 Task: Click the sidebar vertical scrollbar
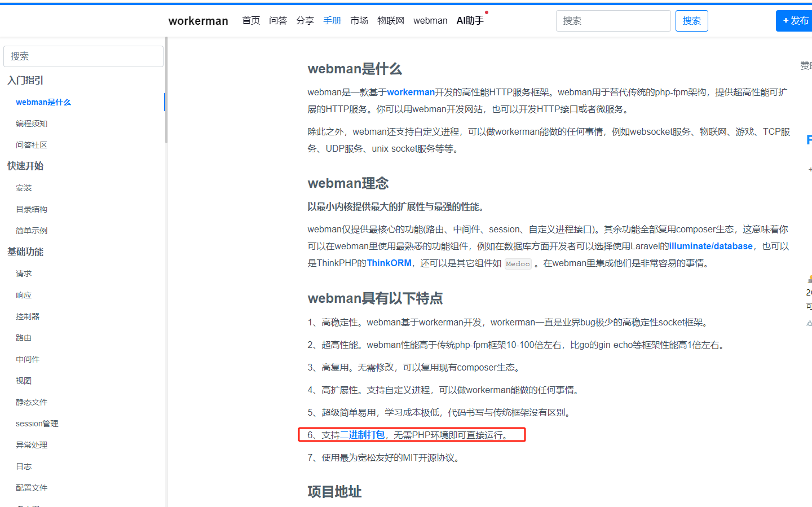point(166,90)
